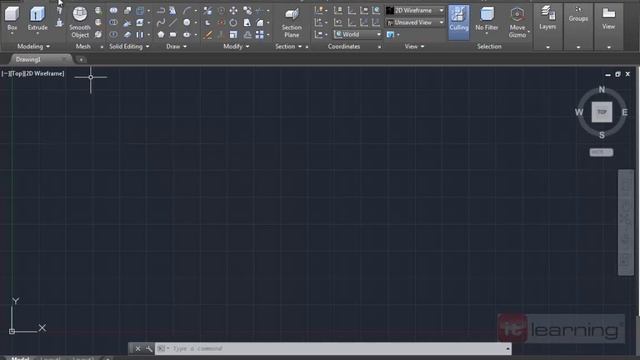Switch to the Layout1 tab

pos(51,358)
